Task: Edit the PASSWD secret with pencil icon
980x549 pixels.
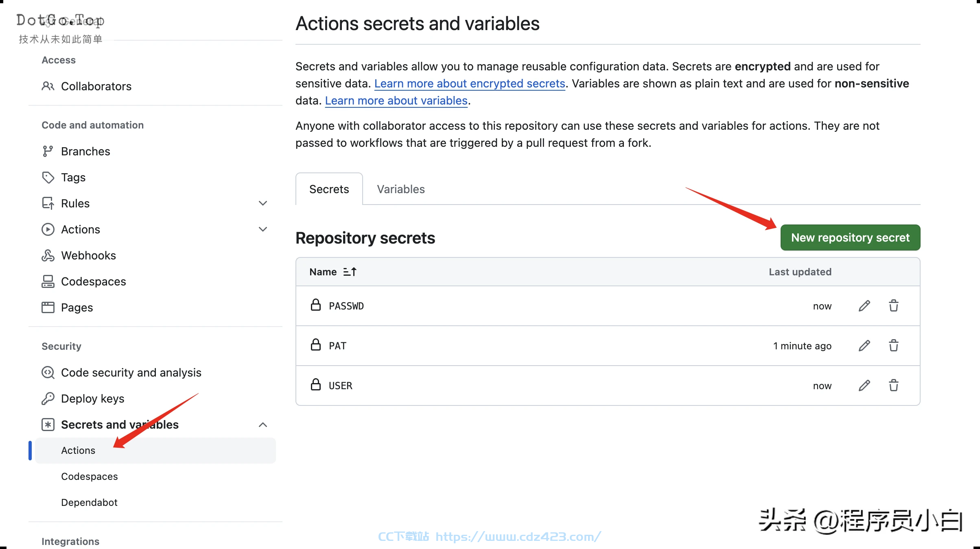Action: pos(864,306)
